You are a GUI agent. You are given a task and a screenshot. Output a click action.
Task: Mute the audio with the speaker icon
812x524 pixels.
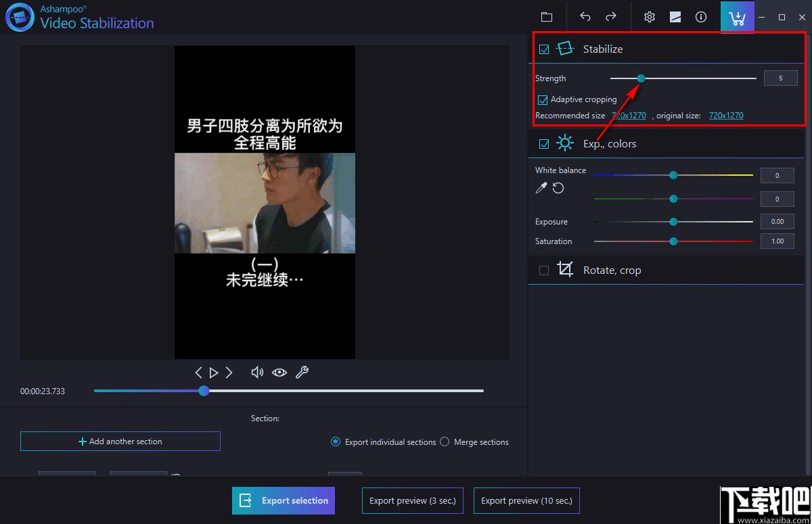click(257, 372)
